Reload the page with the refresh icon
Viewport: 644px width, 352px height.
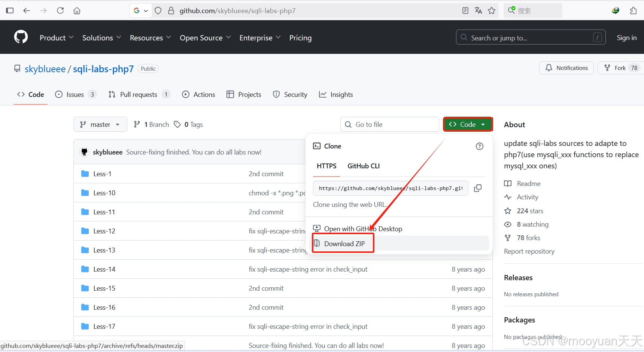60,10
